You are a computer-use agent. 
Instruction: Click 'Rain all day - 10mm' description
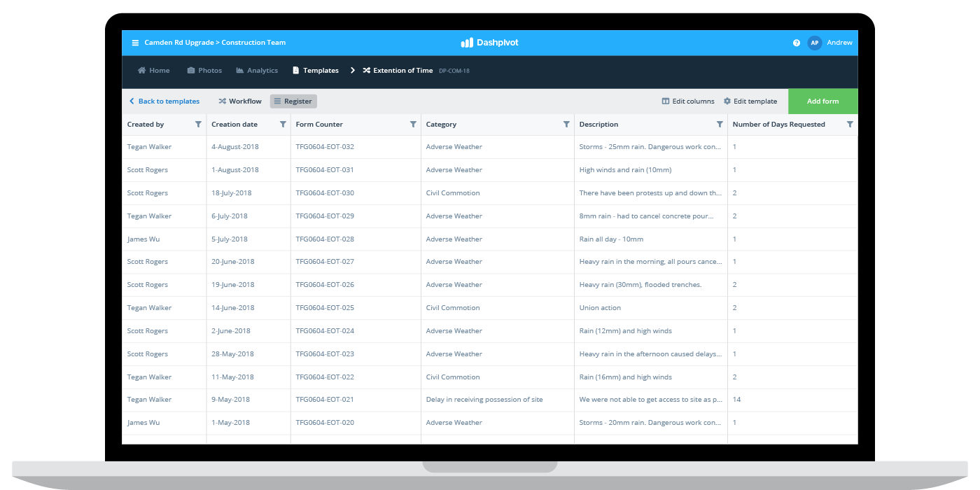click(611, 239)
